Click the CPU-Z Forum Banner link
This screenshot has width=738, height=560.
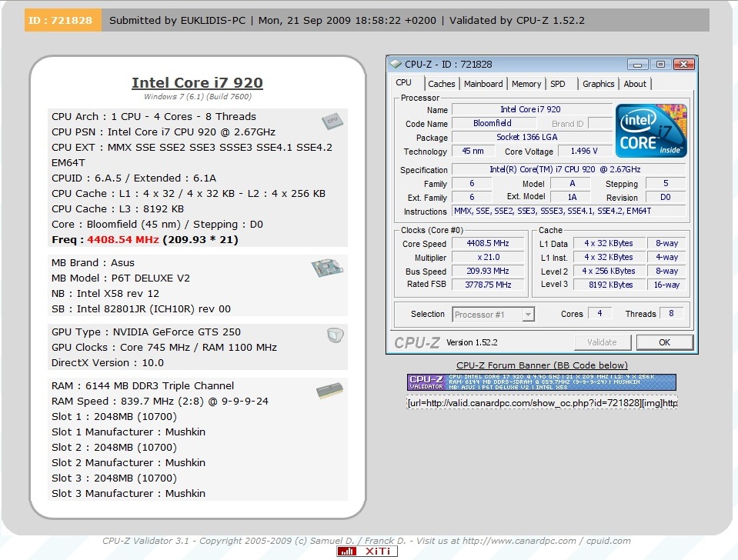point(542,365)
